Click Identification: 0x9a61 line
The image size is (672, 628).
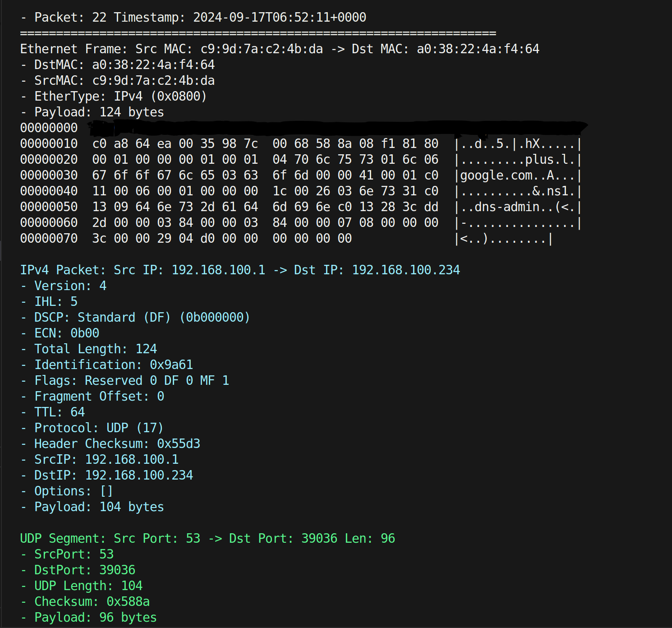[107, 365]
